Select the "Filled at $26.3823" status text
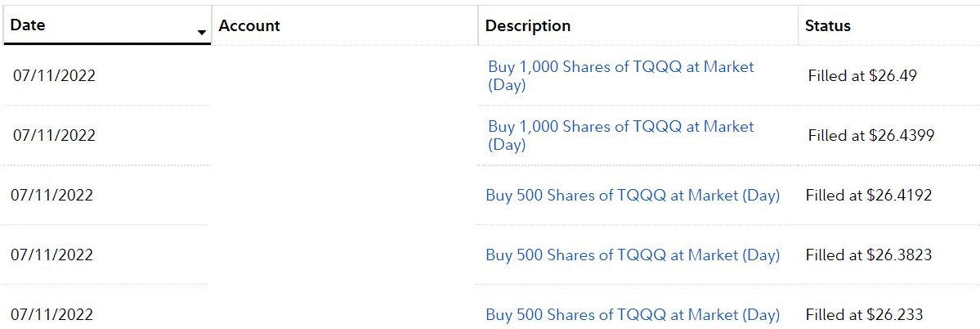This screenshot has width=980, height=329. coord(869,255)
